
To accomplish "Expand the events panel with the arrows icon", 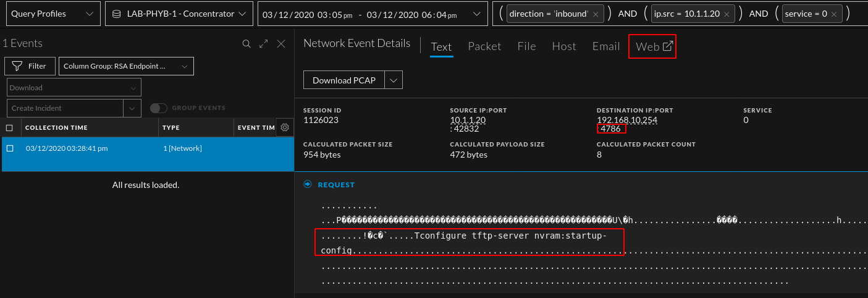I will pos(264,44).
